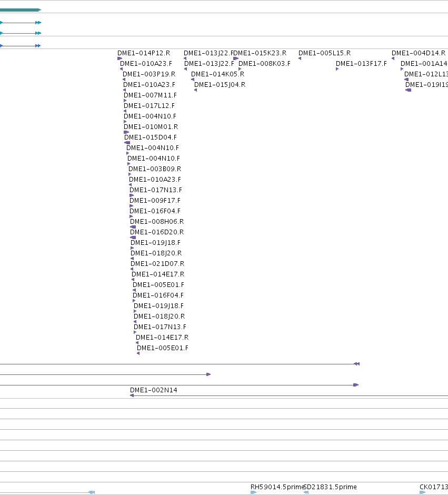Click the arrow glyph under DME1-010M01.R

(x=126, y=132)
